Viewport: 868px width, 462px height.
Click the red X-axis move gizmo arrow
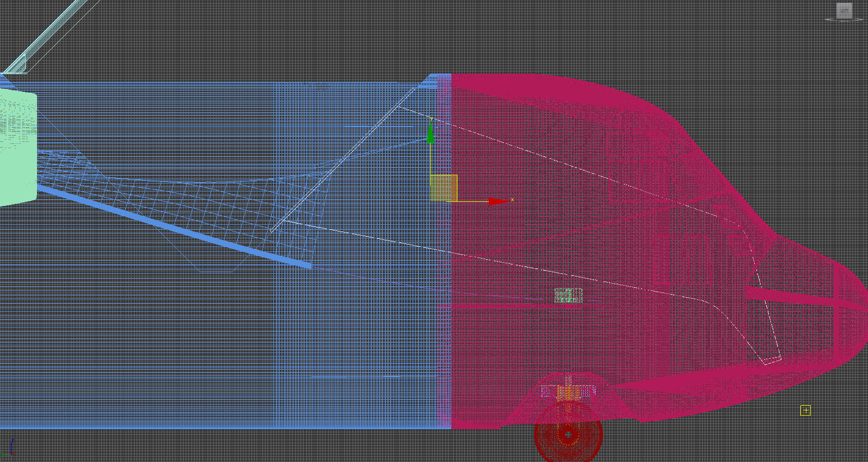click(x=498, y=201)
